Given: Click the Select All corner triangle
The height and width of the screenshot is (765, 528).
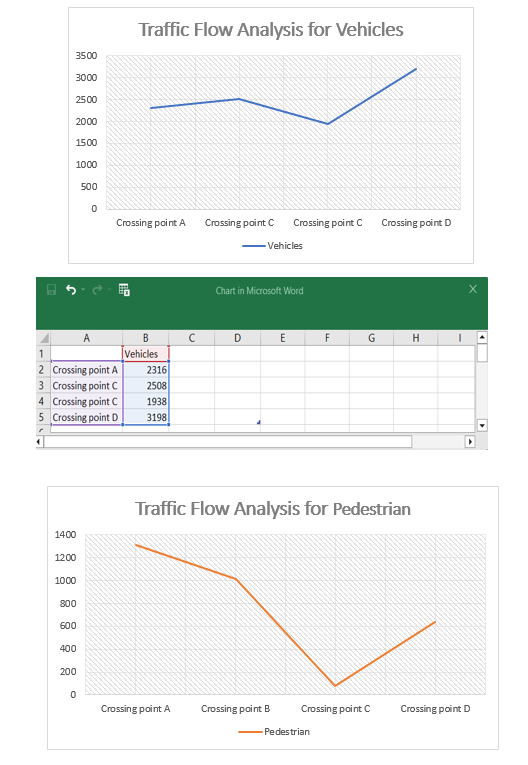Looking at the screenshot, I should tap(44, 338).
